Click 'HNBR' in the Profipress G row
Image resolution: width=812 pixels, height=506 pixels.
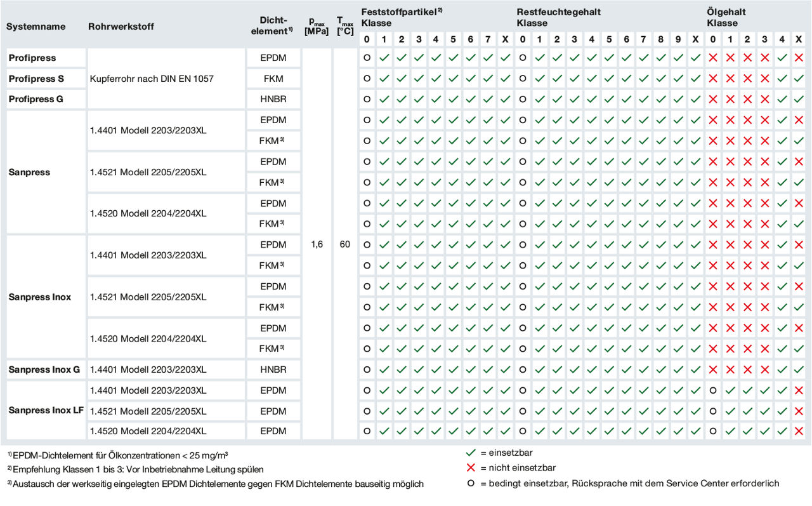273,100
